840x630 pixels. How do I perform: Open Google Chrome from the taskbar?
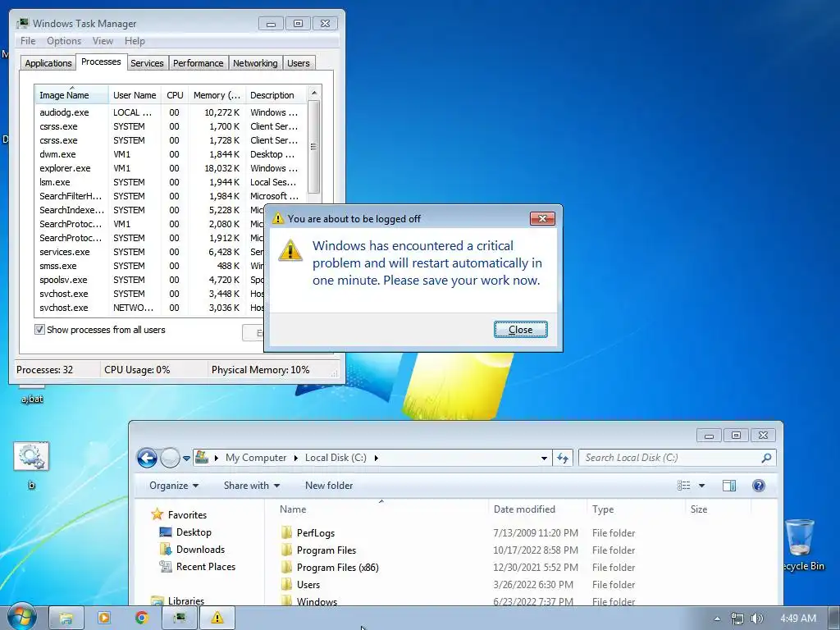pyautogui.click(x=141, y=618)
